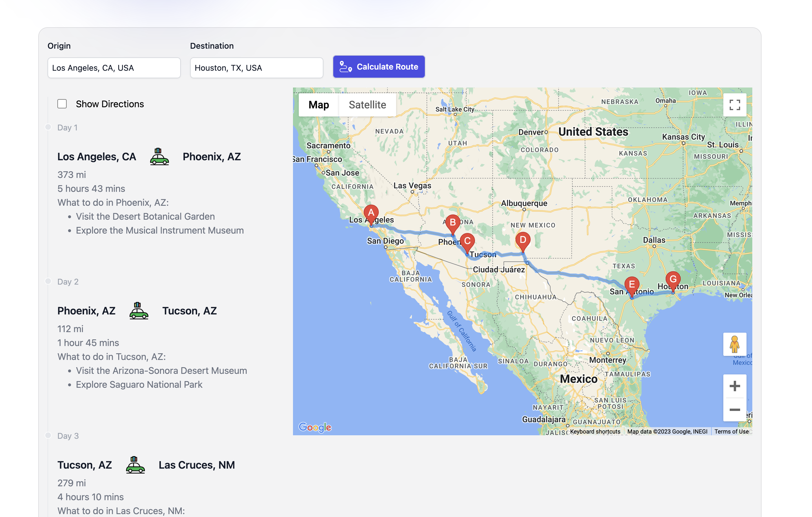This screenshot has height=517, width=812.
Task: Click map marker B near Phoenix
Action: point(453,225)
